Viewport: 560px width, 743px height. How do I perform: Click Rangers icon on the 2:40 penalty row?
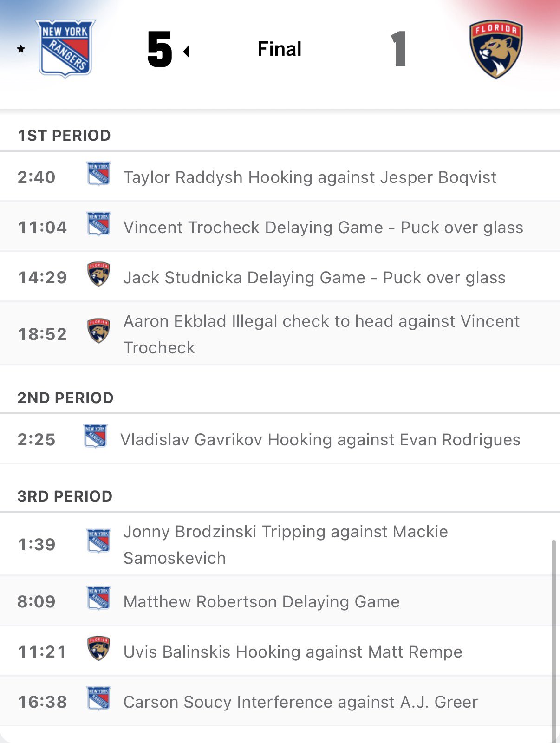coord(98,174)
